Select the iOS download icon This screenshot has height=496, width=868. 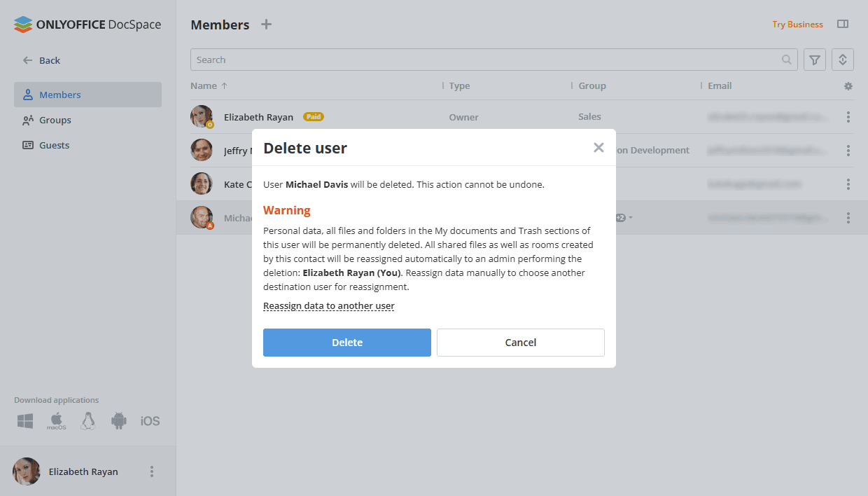click(x=149, y=420)
